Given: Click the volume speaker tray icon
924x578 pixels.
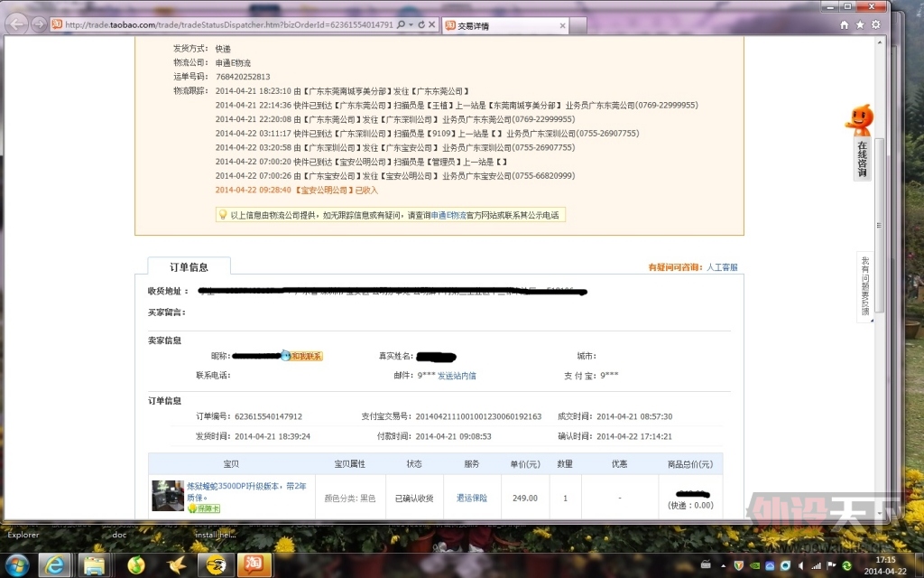Looking at the screenshot, I should tap(800, 565).
